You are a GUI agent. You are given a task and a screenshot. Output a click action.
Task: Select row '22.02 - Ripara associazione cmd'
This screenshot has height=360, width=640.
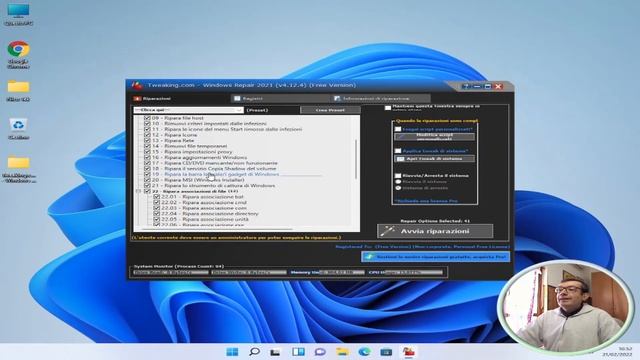204,202
